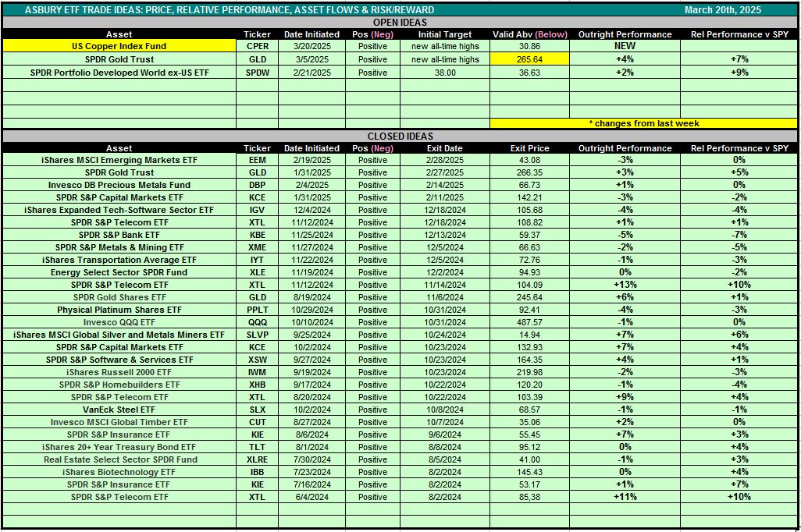Click the +13% outright performance cell
Screen dimensions: 801x532
point(625,285)
